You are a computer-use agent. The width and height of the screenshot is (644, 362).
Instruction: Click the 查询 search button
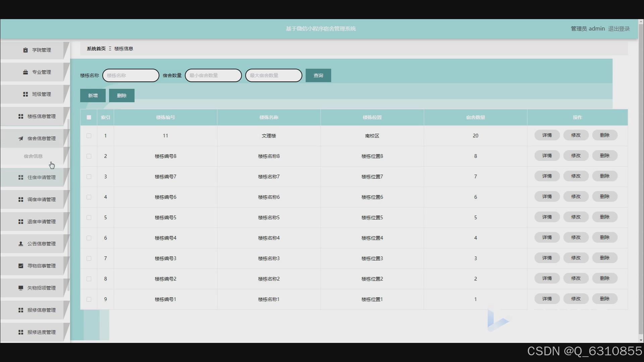tap(318, 75)
